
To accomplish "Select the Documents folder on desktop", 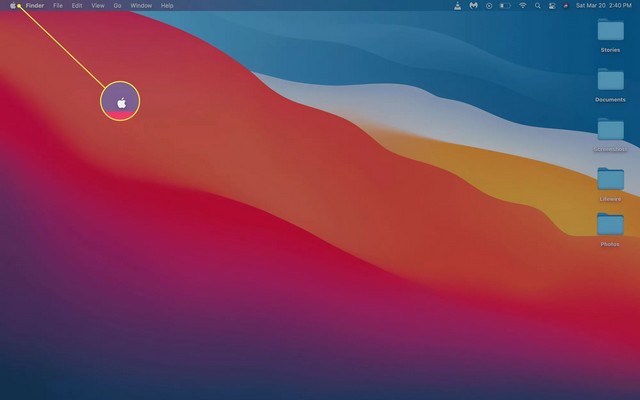I will pyautogui.click(x=610, y=80).
